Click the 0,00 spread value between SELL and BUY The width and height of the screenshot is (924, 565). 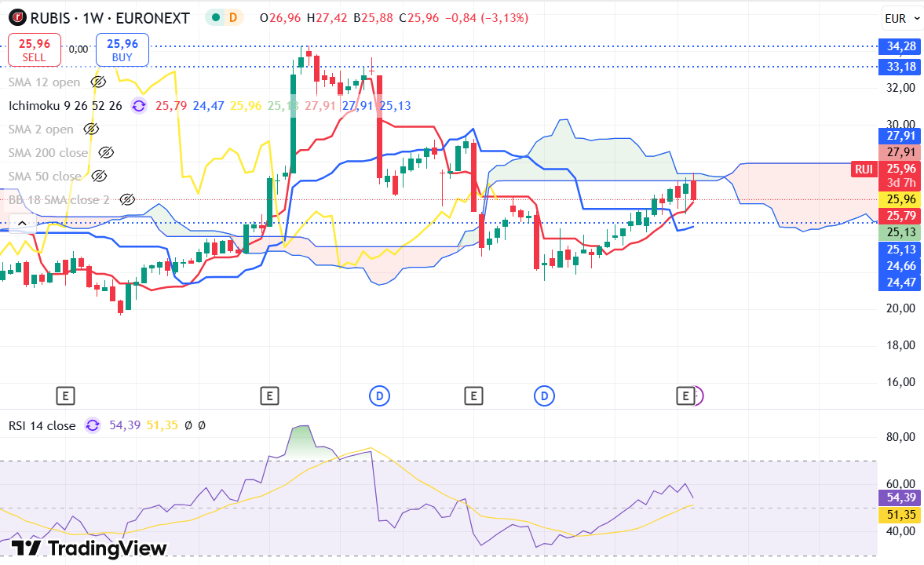click(x=79, y=49)
